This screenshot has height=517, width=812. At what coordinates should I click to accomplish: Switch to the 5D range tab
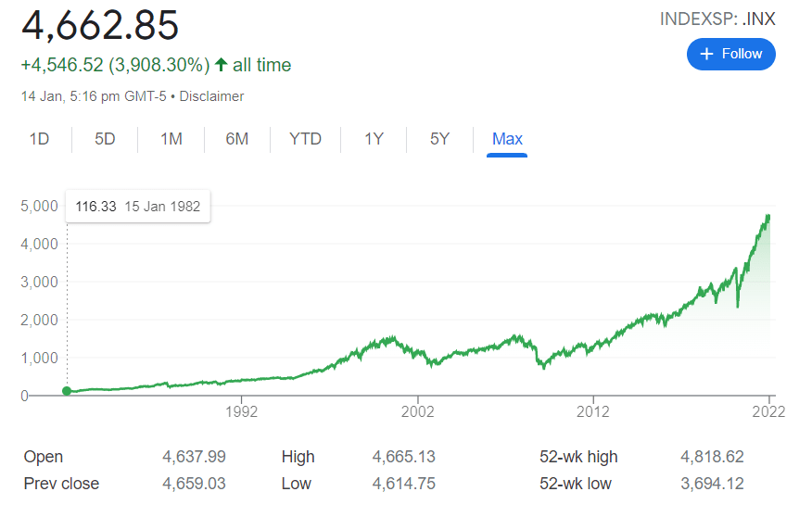(105, 139)
